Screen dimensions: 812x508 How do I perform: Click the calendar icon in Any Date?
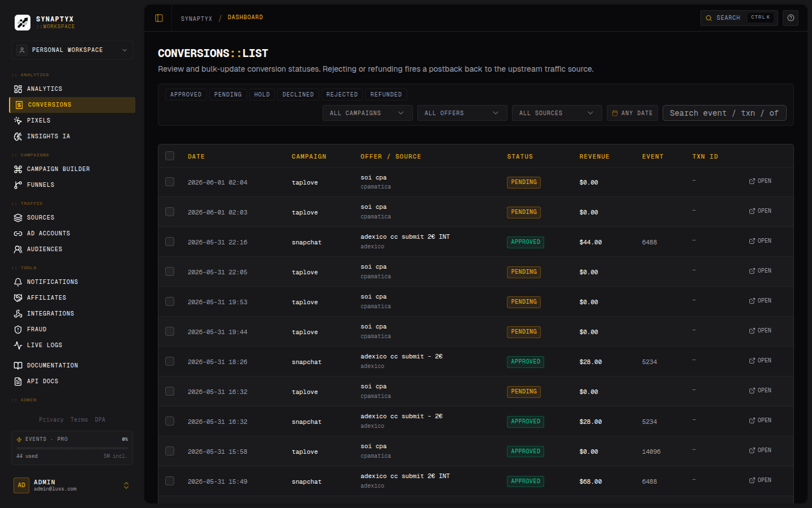[x=615, y=113]
